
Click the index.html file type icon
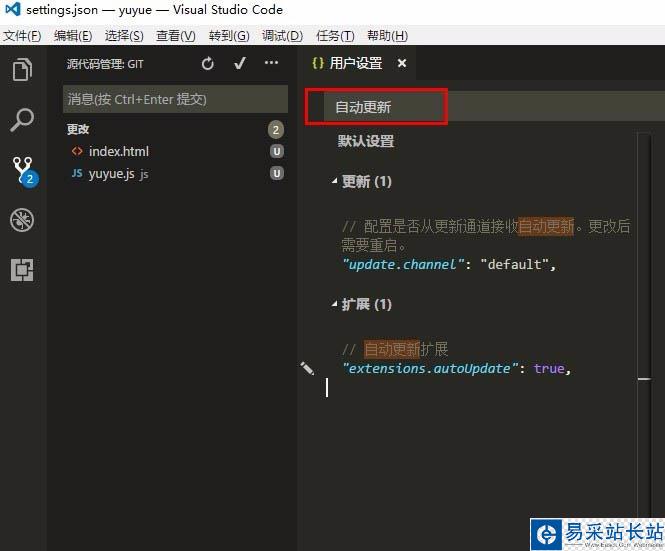(77, 151)
